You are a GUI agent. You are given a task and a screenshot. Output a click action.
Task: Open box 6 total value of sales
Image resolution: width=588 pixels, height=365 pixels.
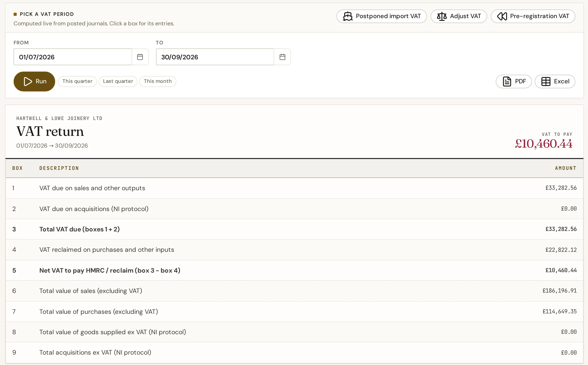click(294, 291)
